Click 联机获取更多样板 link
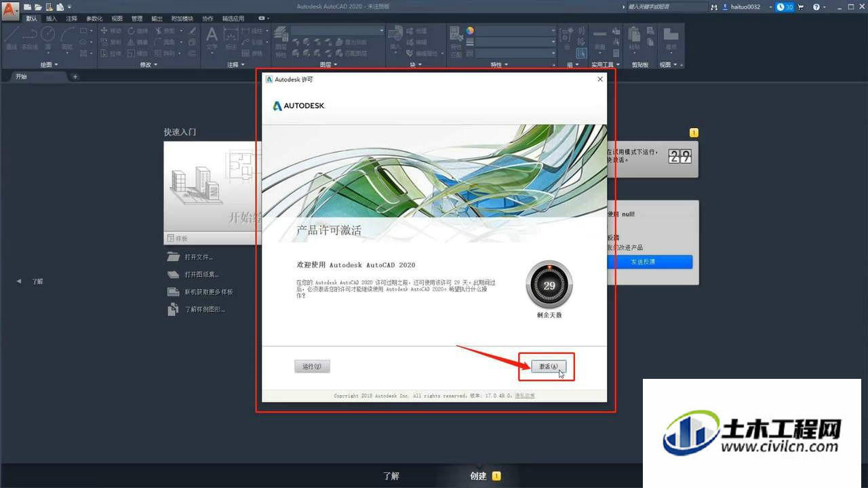Viewport: 868px width, 488px height. tap(200, 292)
